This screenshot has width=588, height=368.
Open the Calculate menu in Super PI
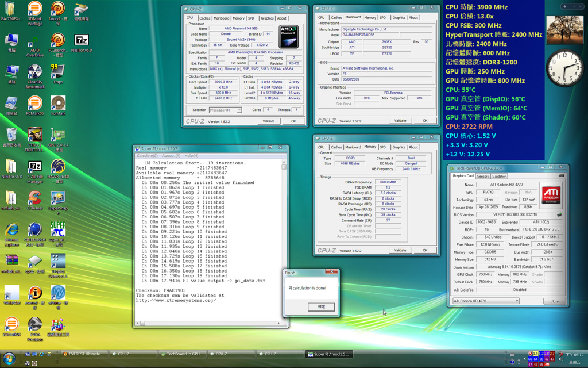pyautogui.click(x=147, y=156)
